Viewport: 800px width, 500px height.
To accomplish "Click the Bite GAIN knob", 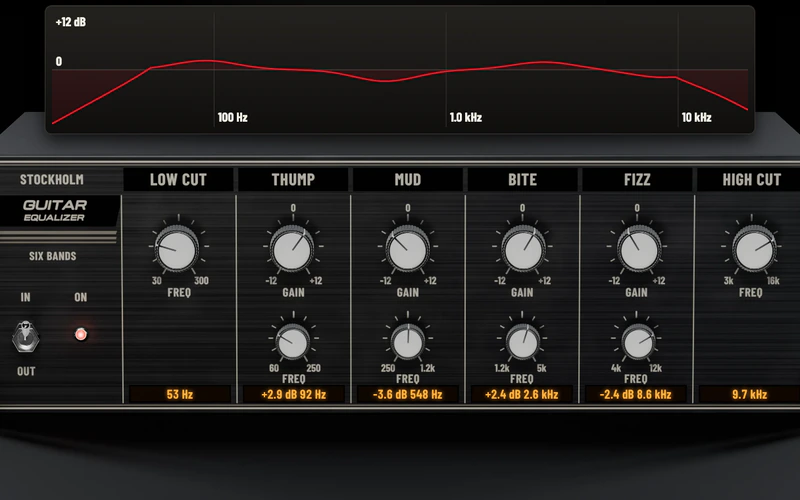I will click(522, 249).
